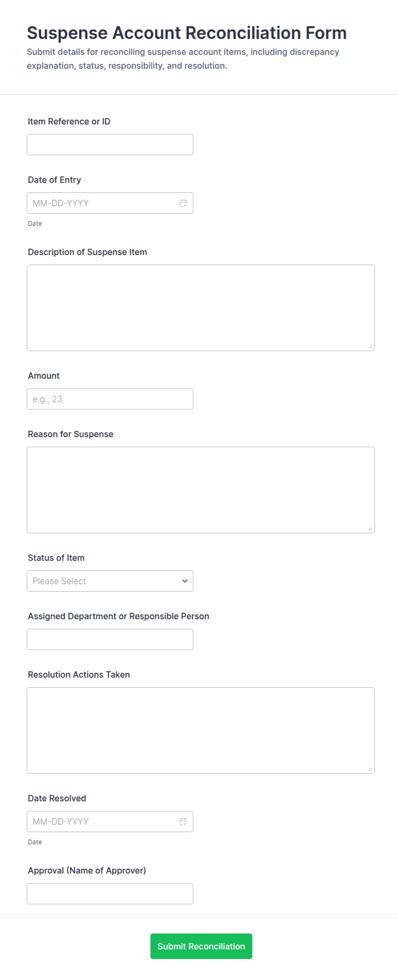Click the Reason for Suspense text area
Viewport: 398px width, 980px height.
tap(200, 489)
